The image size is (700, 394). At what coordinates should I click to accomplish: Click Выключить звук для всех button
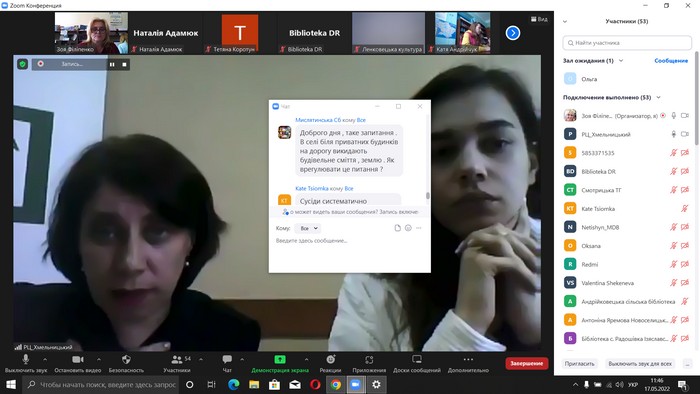640,364
